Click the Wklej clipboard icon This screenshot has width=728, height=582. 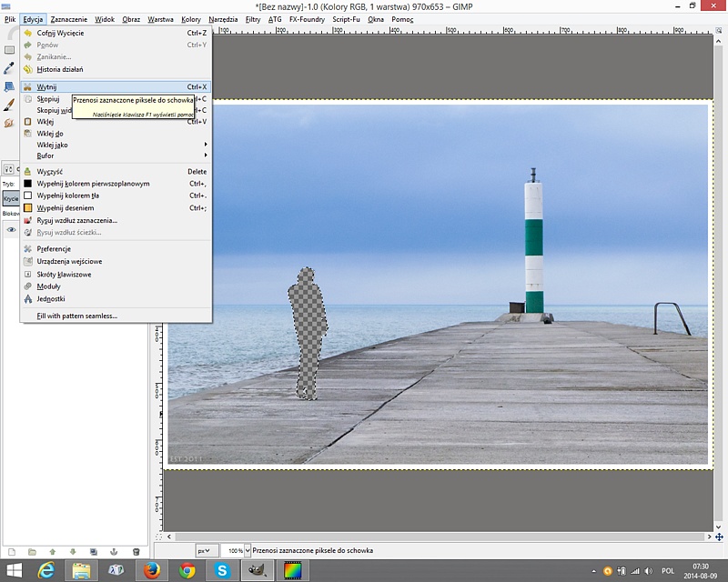(x=28, y=121)
